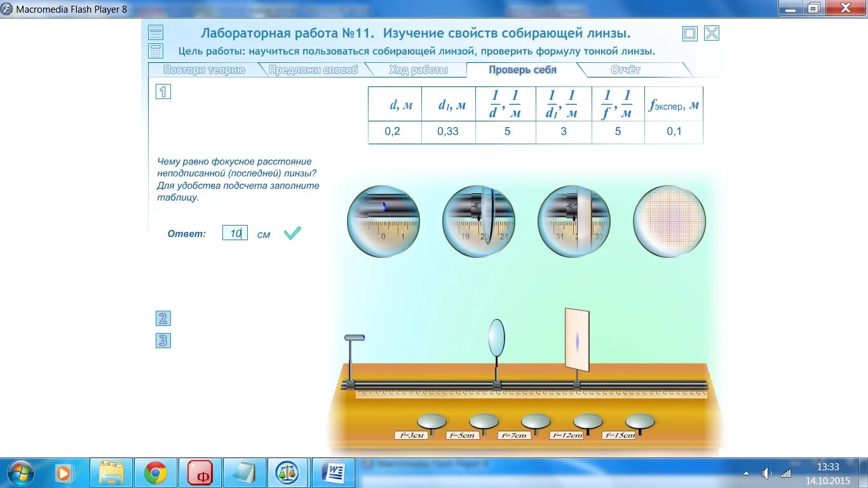Pick the lens labeled f=5см
Image resolution: width=868 pixels, height=488 pixels.
[483, 422]
